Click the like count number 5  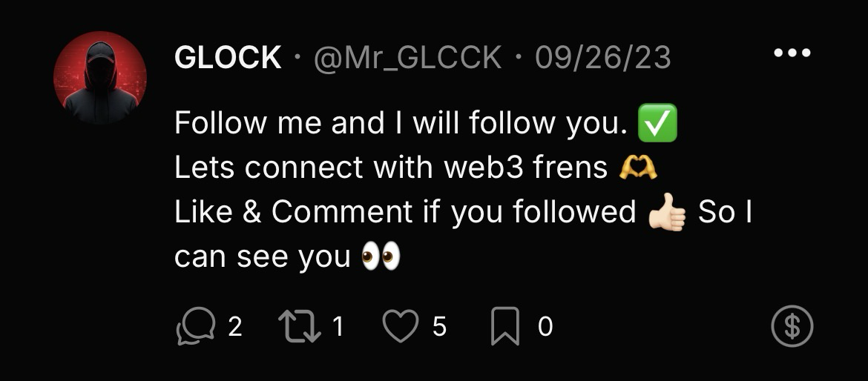[439, 327]
